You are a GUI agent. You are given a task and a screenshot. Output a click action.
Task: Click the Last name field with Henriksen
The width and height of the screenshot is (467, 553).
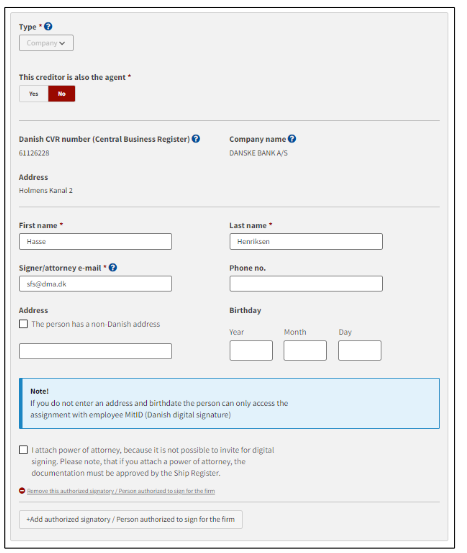point(306,242)
